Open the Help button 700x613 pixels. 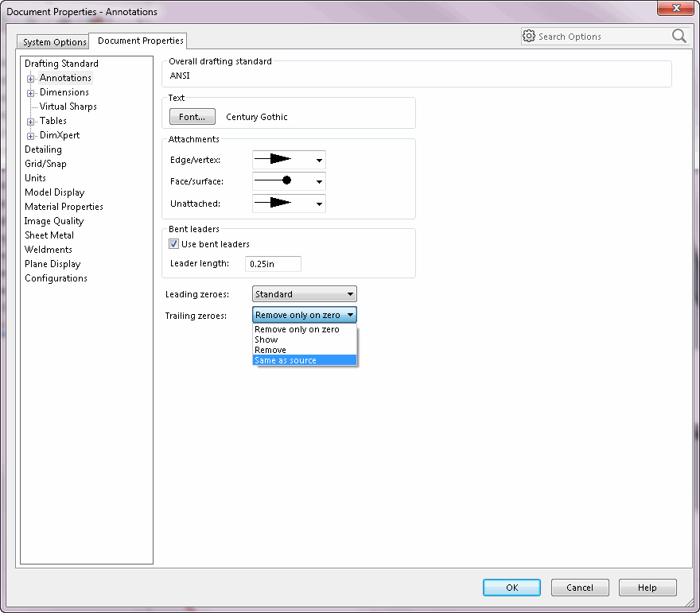[647, 588]
